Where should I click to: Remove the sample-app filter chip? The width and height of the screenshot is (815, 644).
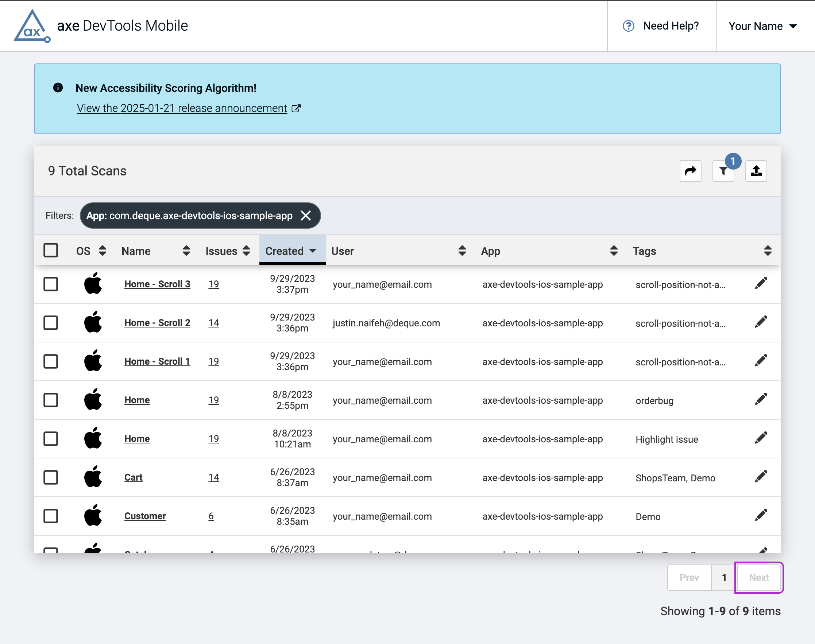click(306, 215)
